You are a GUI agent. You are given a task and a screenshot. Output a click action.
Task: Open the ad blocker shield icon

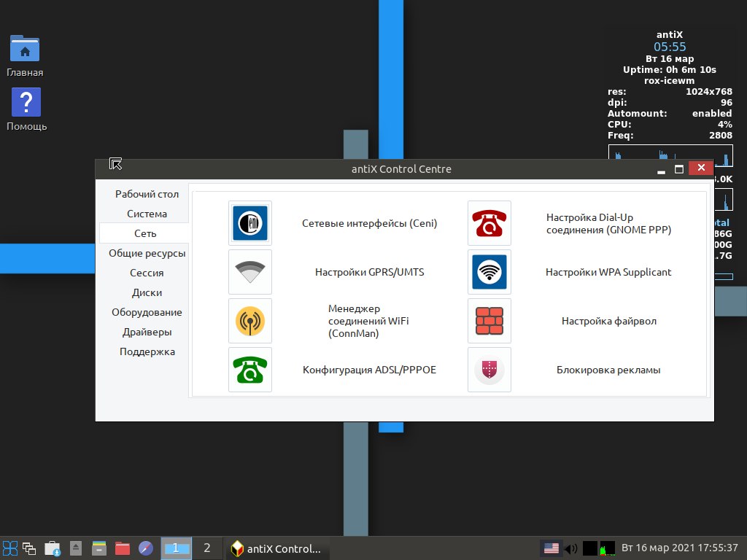tap(489, 370)
